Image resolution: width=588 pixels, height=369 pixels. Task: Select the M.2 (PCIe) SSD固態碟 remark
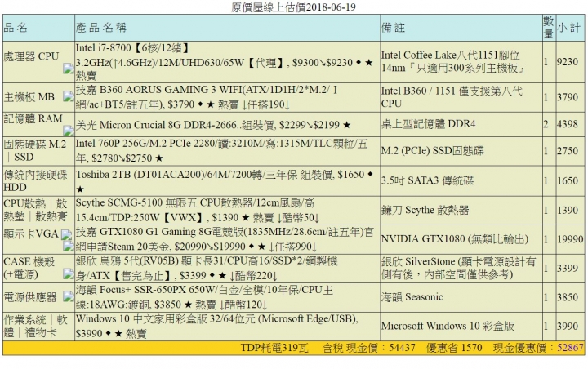point(433,151)
